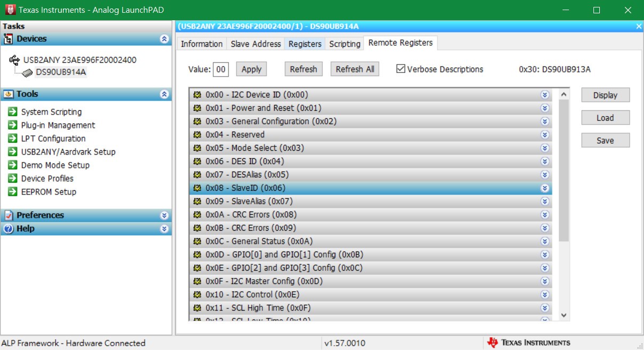Viewport: 644px width, 350px height.
Task: Switch to the Registers tab
Action: tap(305, 44)
